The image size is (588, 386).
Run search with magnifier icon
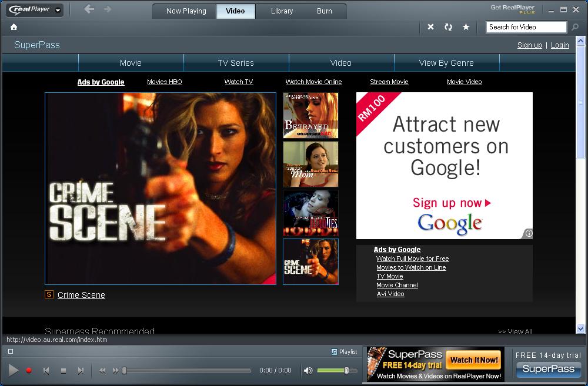(575, 27)
